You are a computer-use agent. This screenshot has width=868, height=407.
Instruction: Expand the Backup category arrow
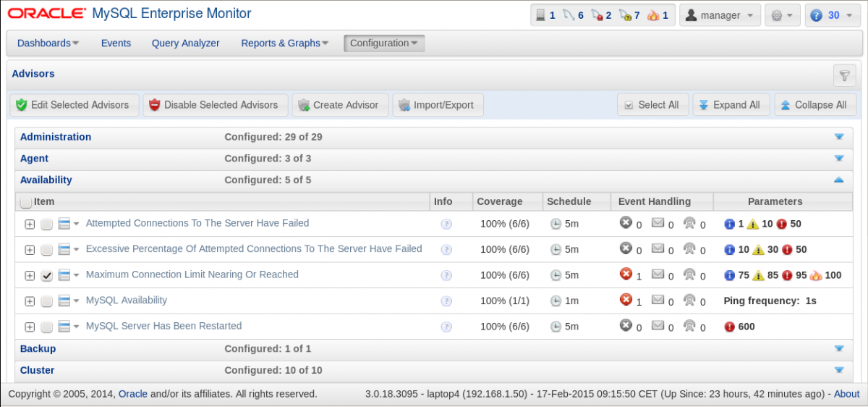coord(839,348)
